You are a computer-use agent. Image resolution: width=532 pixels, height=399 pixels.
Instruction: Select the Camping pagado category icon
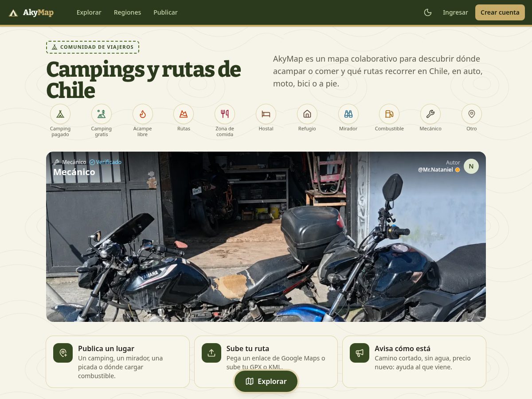(x=60, y=114)
